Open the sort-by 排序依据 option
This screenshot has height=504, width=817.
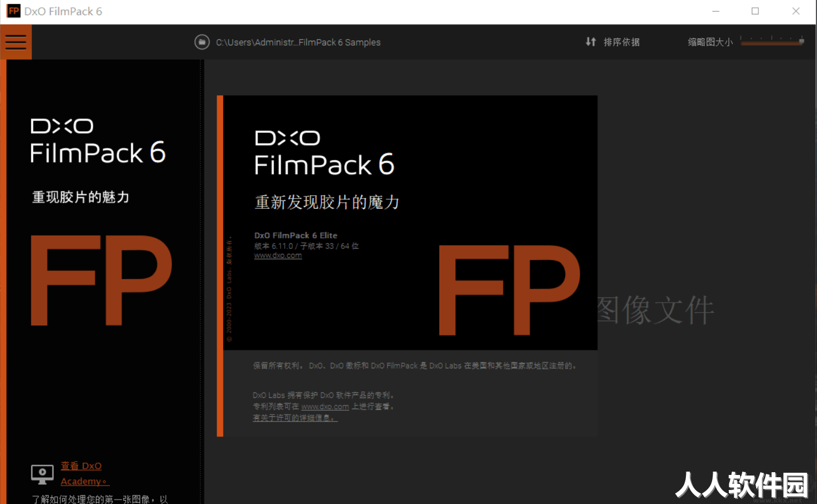click(621, 42)
